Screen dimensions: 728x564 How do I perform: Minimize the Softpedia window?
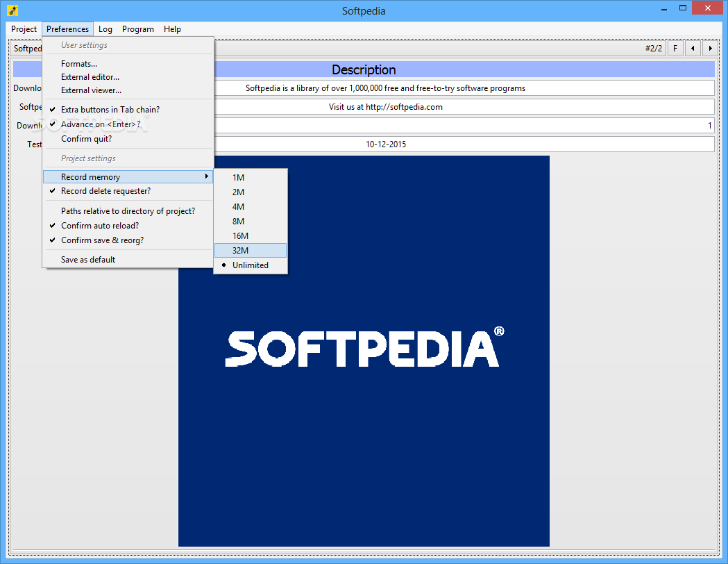point(664,8)
